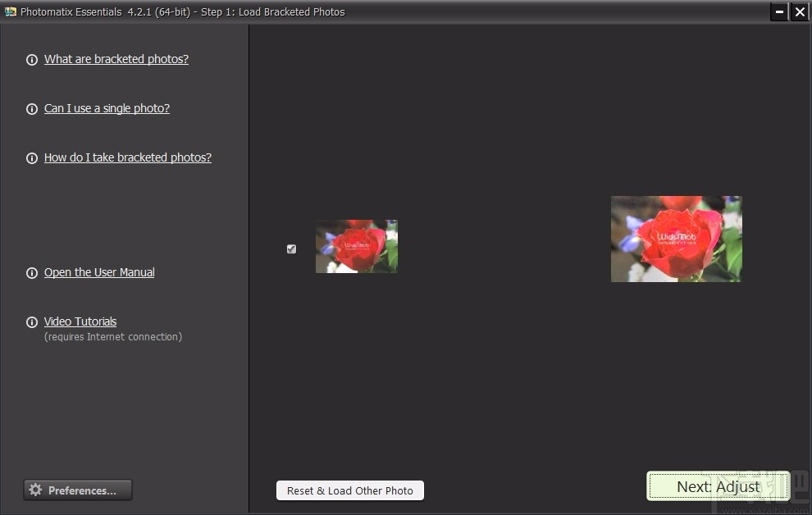Click the info icon beside 'Can I use a single photo?'
Screen dimensions: 812x515
click(32, 108)
